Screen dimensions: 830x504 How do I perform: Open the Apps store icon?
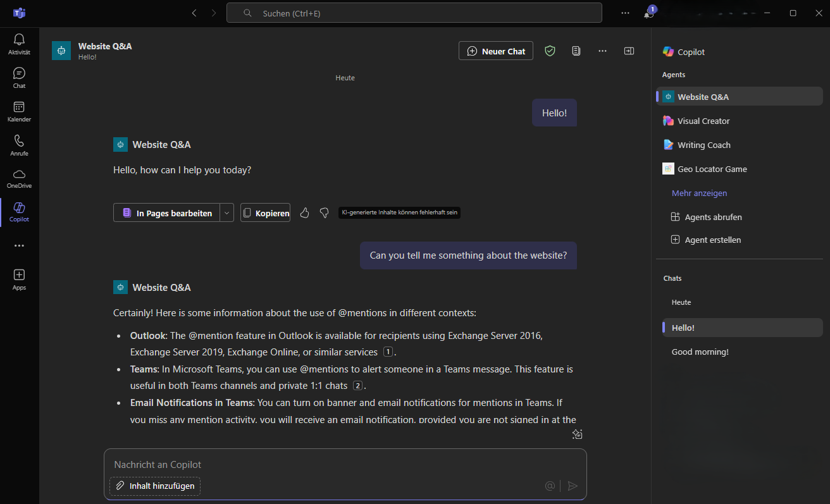click(x=19, y=279)
